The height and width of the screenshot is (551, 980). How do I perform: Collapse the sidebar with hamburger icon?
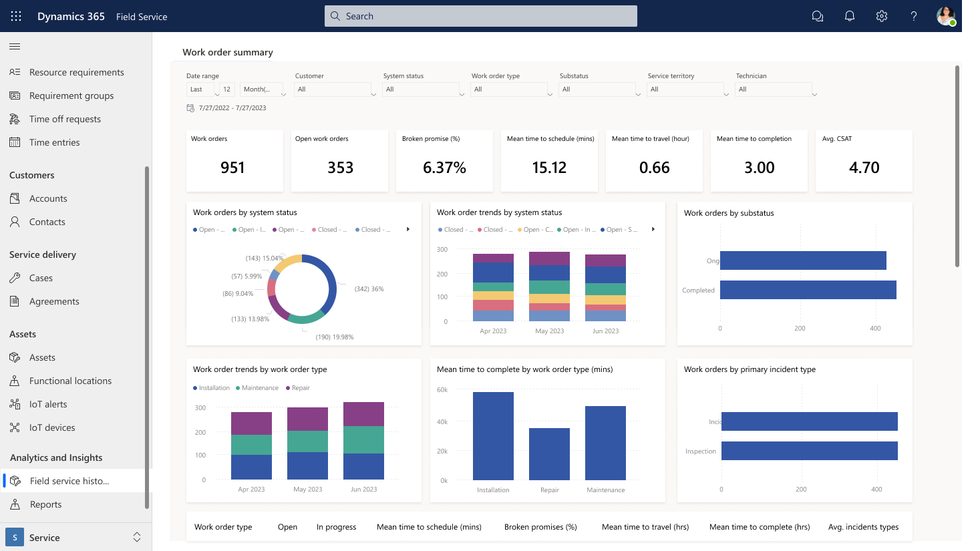15,46
